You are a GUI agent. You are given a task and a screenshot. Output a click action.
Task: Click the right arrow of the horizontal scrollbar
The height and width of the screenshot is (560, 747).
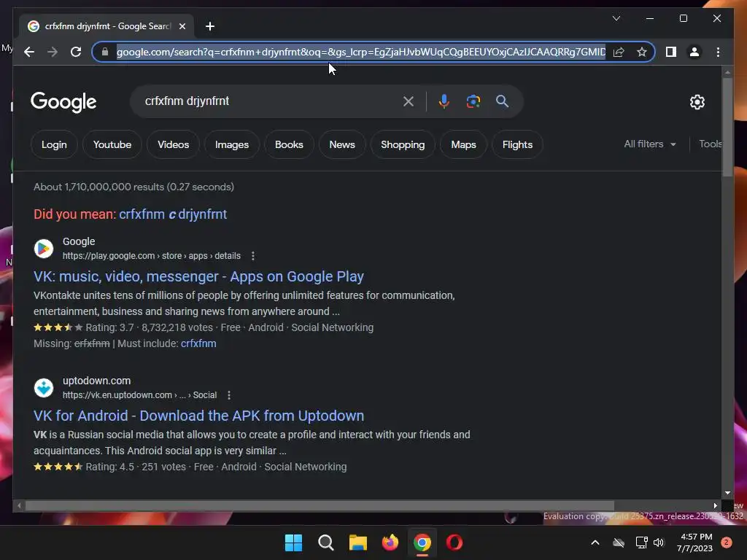(715, 506)
